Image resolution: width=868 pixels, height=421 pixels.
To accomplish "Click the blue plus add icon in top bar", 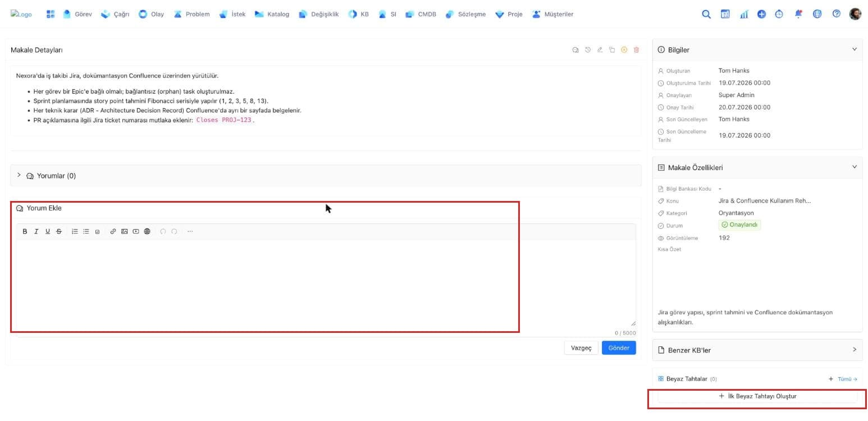I will point(761,15).
